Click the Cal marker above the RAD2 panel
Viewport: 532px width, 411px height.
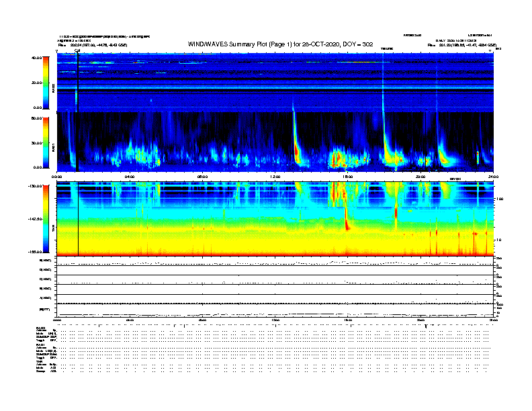[x=77, y=50]
